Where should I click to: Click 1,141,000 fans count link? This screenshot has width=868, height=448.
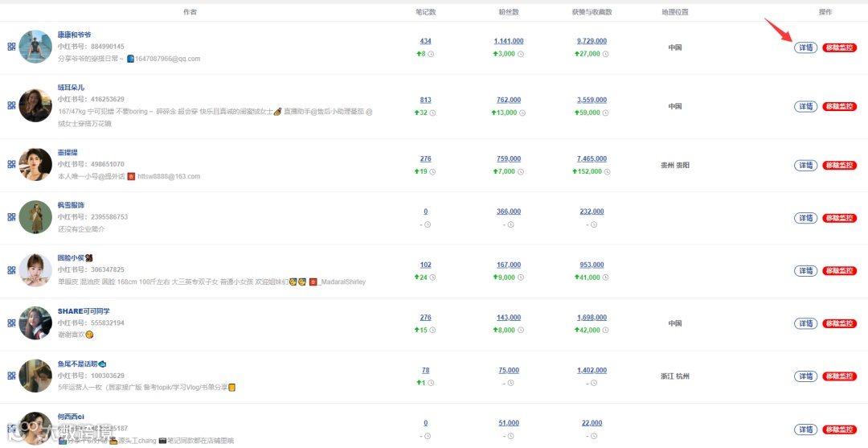pyautogui.click(x=509, y=41)
